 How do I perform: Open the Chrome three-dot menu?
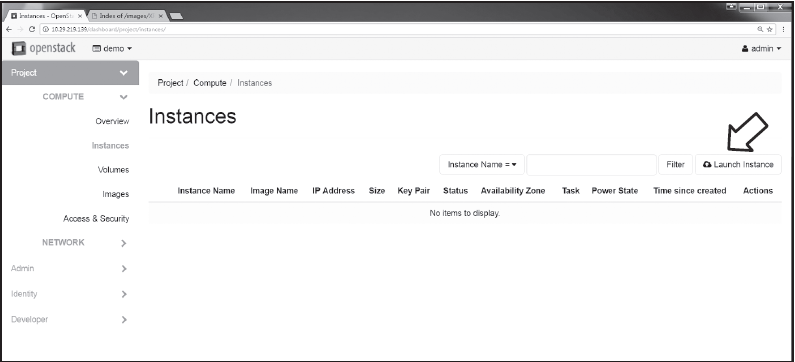click(784, 29)
